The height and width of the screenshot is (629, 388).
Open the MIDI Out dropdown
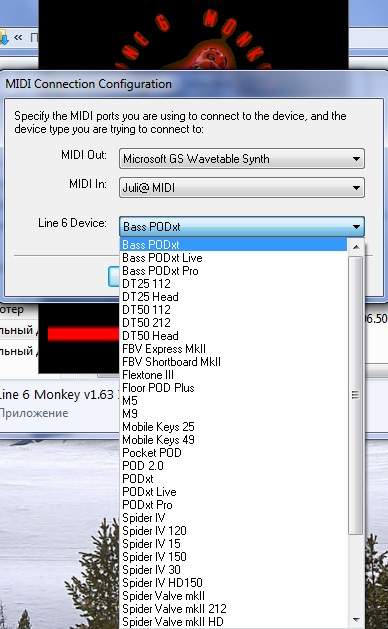[x=242, y=159]
